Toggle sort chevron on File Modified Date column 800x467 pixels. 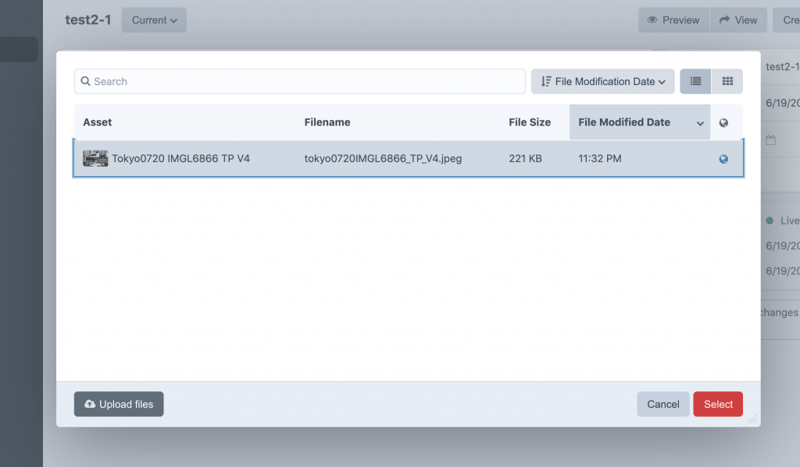pos(699,123)
